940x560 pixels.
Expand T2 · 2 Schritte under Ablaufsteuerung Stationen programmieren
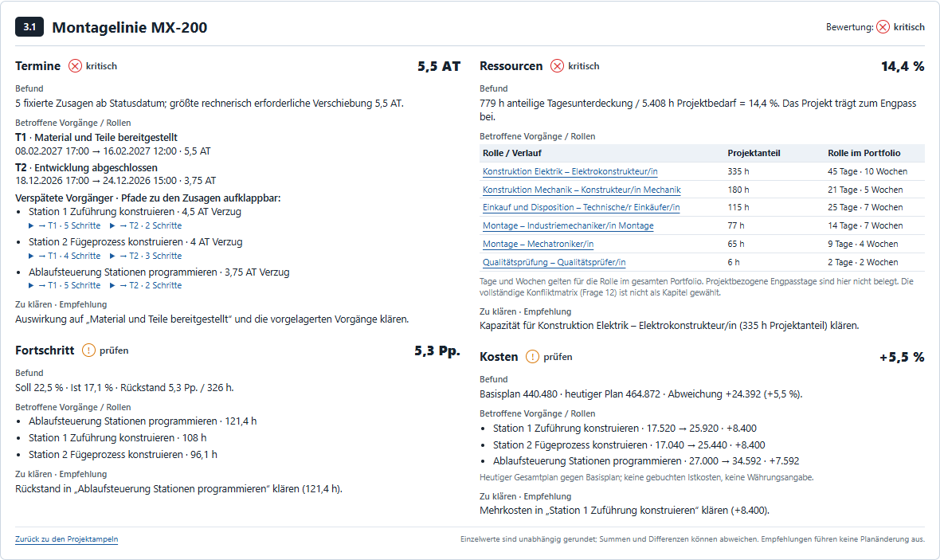tap(146, 285)
